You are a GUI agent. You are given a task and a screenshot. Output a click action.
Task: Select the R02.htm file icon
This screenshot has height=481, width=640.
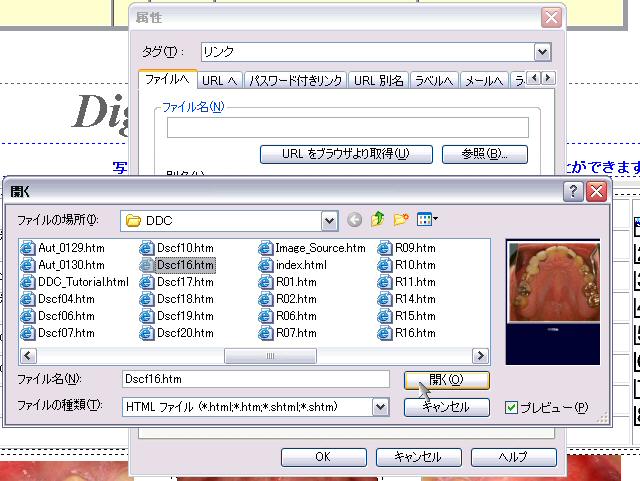tap(265, 299)
